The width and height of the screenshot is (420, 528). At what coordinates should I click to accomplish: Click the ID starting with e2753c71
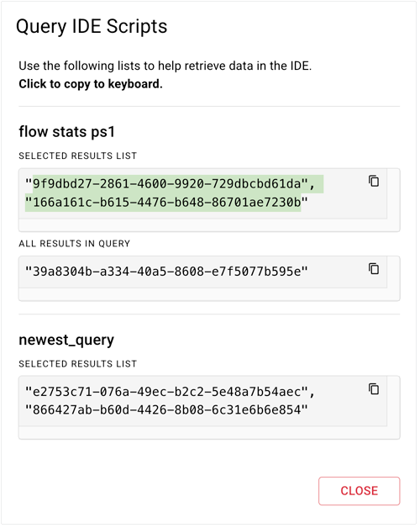[168, 393]
